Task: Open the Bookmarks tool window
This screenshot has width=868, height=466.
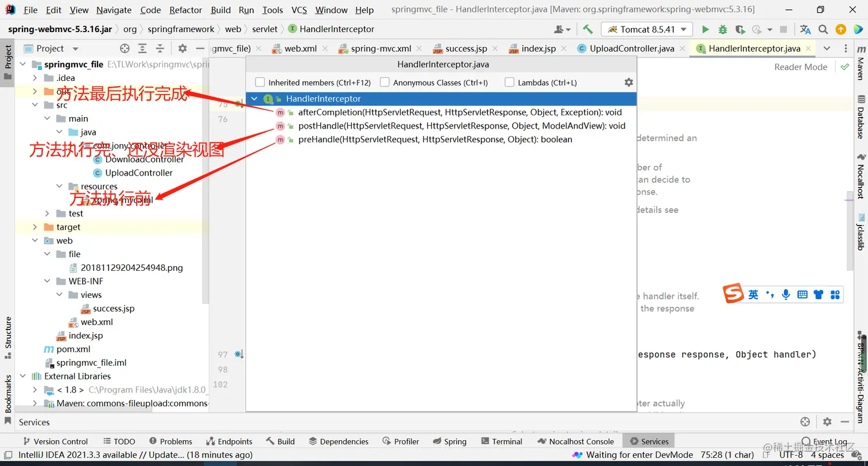Action: click(8, 399)
